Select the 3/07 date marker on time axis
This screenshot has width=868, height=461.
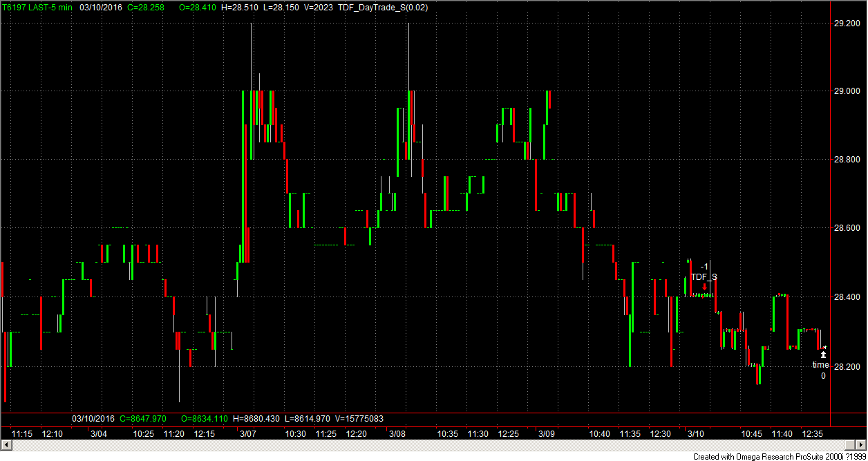(x=248, y=433)
